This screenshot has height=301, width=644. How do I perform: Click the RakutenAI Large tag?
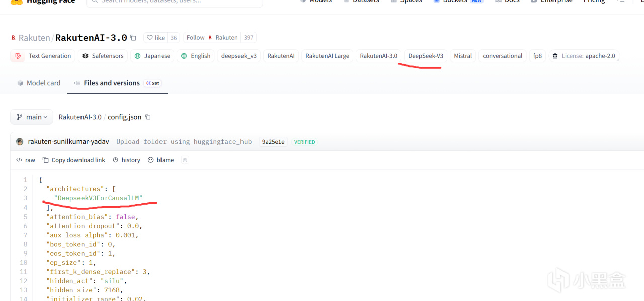point(327,56)
